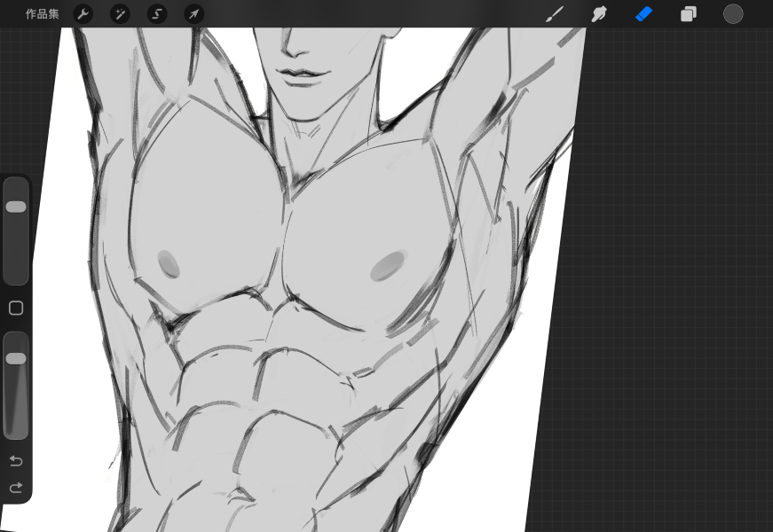Undo the last stroke
The height and width of the screenshot is (532, 773).
tap(16, 461)
